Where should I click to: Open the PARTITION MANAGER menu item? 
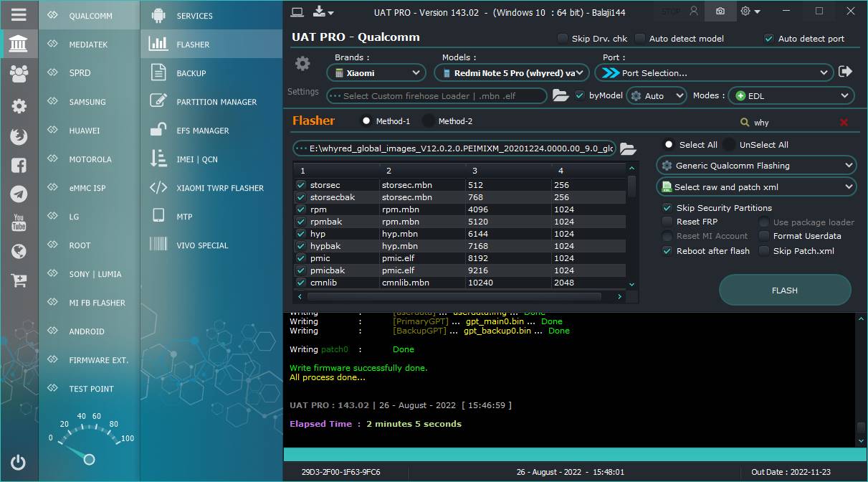click(211, 102)
